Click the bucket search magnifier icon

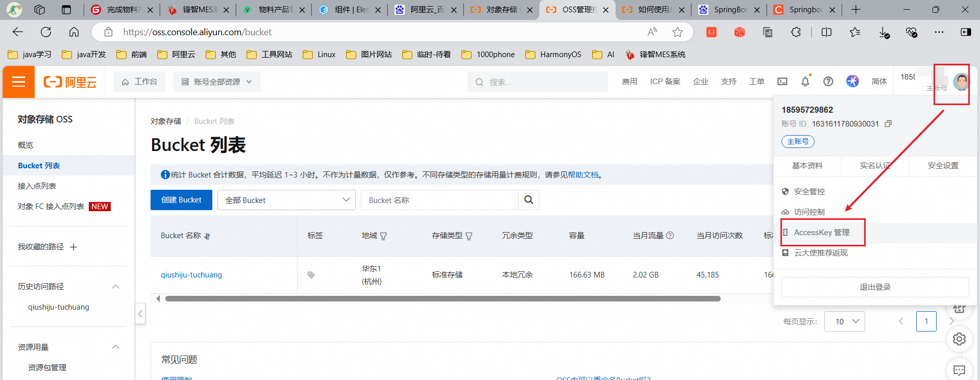529,200
